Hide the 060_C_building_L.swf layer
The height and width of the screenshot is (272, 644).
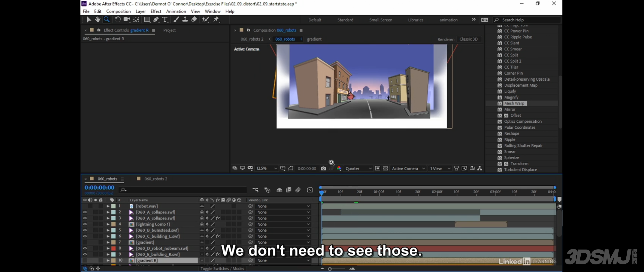(85, 236)
